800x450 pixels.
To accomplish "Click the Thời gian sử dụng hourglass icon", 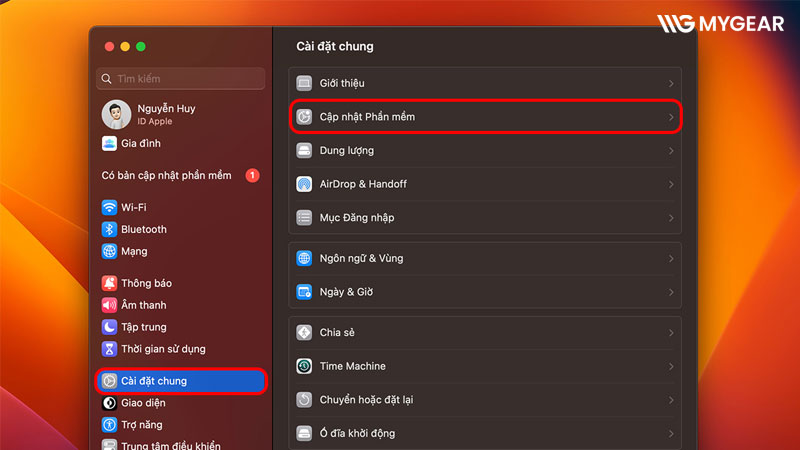I will (x=109, y=349).
